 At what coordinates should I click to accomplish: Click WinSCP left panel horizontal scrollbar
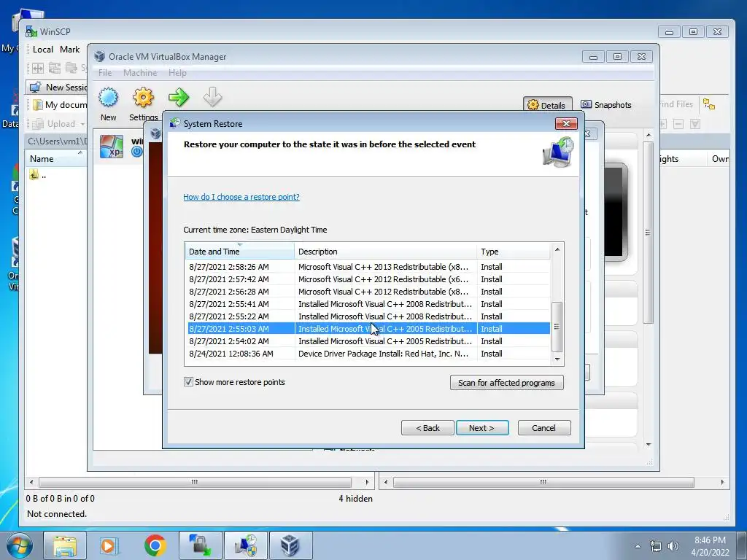click(195, 482)
